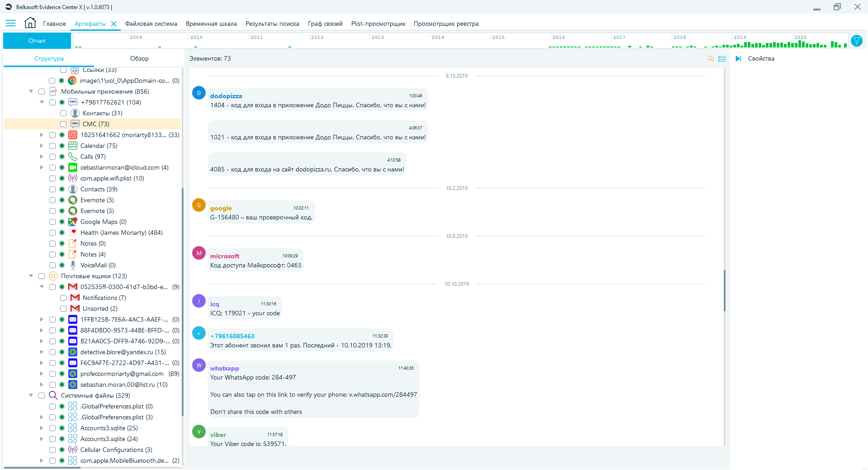Viewport: 868px width, 470px height.
Task: Collapse the +79817762621 node
Action: pyautogui.click(x=42, y=102)
